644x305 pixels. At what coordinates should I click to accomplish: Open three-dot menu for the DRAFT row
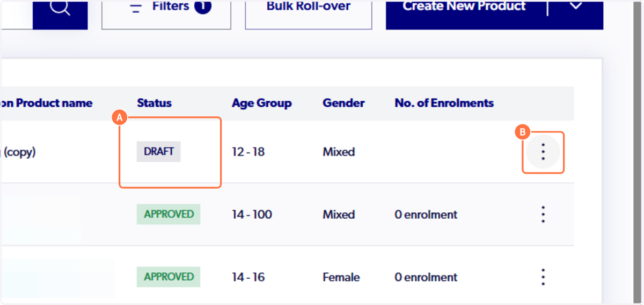[543, 152]
